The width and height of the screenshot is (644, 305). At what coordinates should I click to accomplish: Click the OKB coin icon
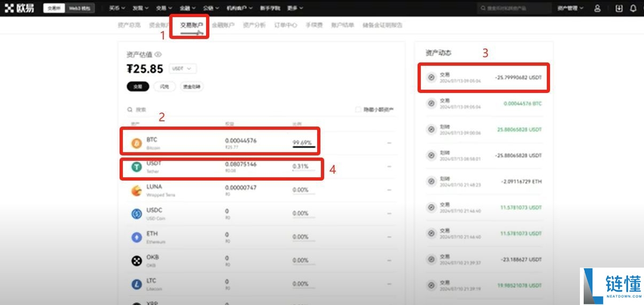[x=137, y=261]
